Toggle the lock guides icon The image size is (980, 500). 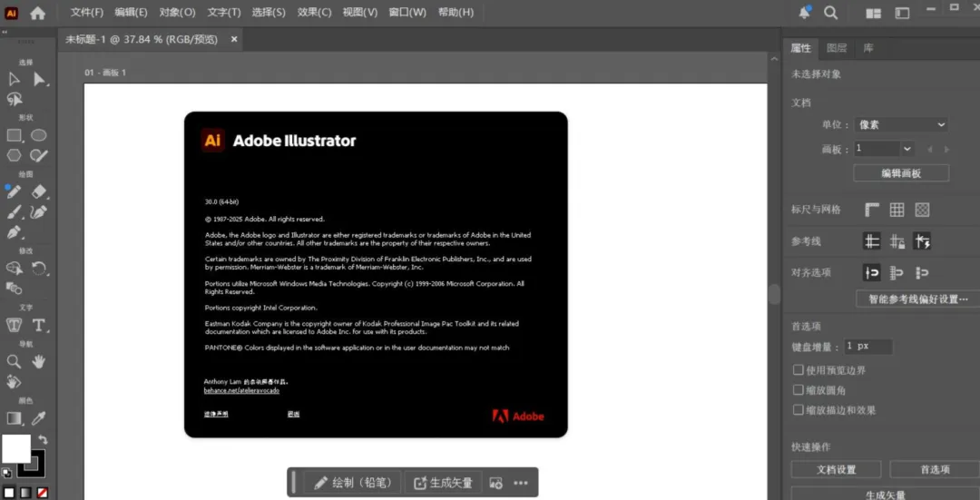pyautogui.click(x=897, y=240)
